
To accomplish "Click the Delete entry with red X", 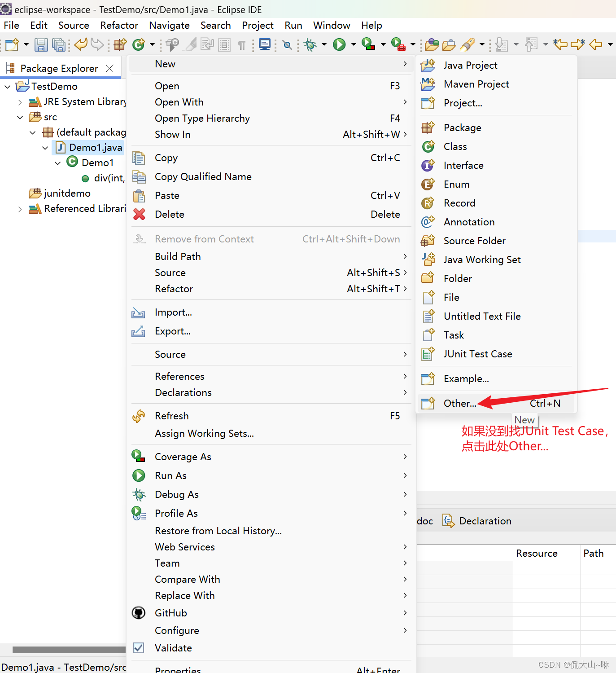I will (271, 215).
